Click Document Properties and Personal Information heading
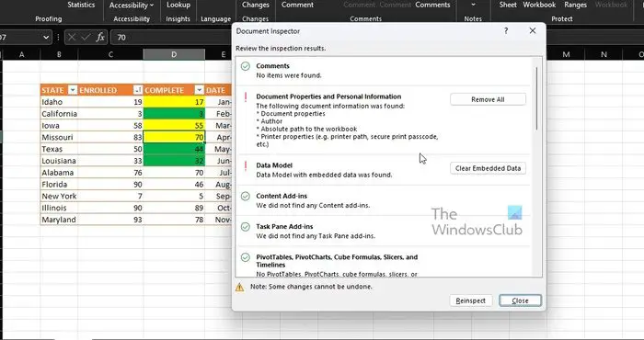This screenshot has width=644, height=340. tap(328, 96)
